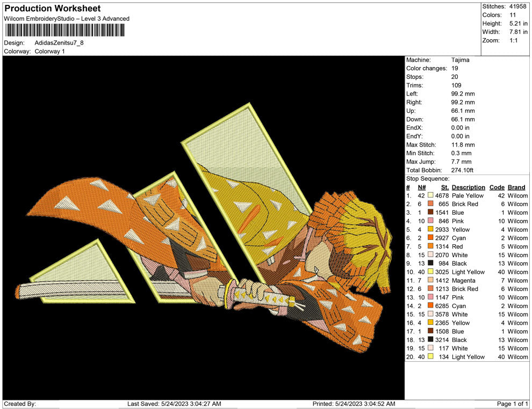Viewport: 532px width, 409px height.
Task: Select the Light Yellow swatch in stop 20
Action: [x=430, y=356]
